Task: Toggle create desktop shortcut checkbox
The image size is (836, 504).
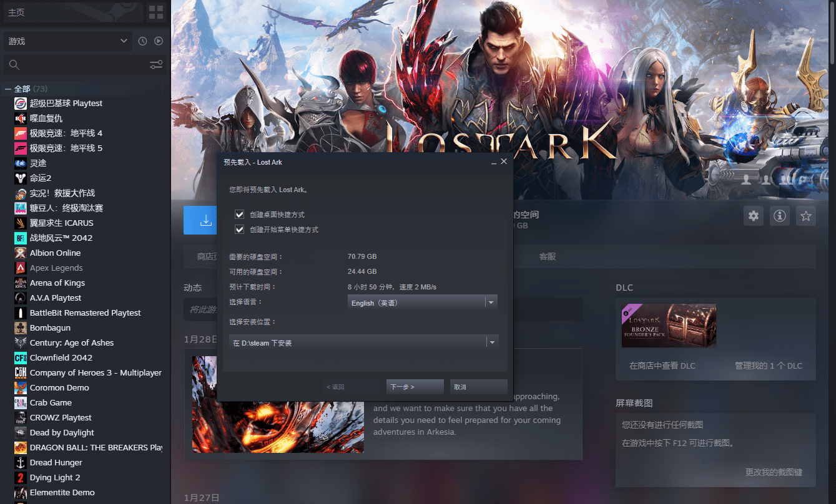Action: pos(239,215)
